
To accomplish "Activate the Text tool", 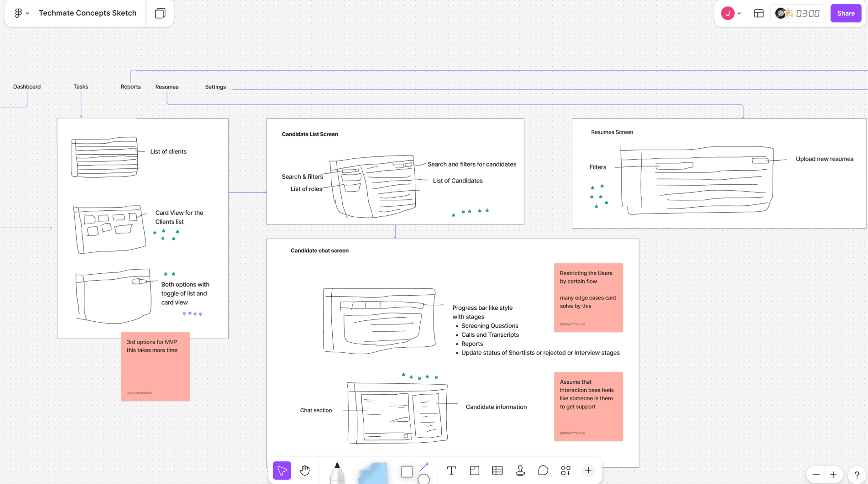I will tap(451, 470).
